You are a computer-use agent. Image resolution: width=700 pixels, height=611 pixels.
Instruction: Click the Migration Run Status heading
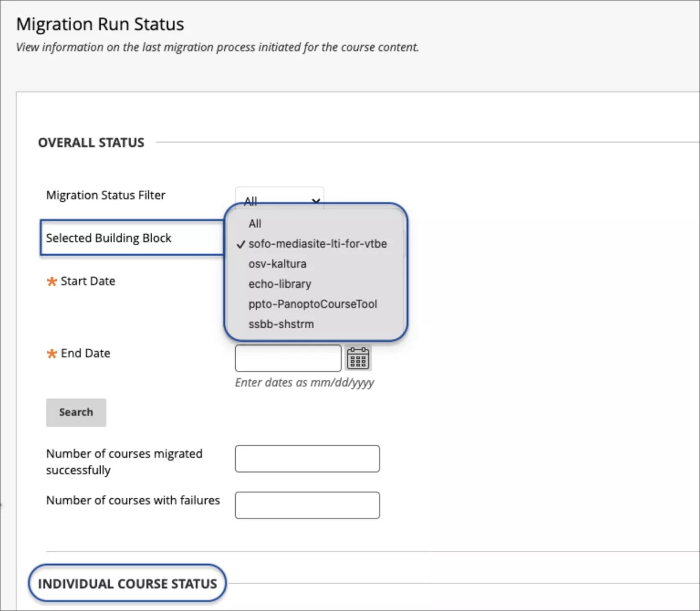coord(100,24)
